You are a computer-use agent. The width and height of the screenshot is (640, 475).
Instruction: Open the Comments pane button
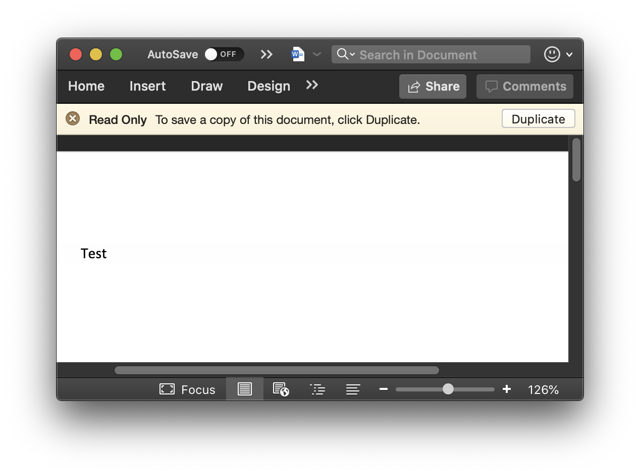point(525,87)
